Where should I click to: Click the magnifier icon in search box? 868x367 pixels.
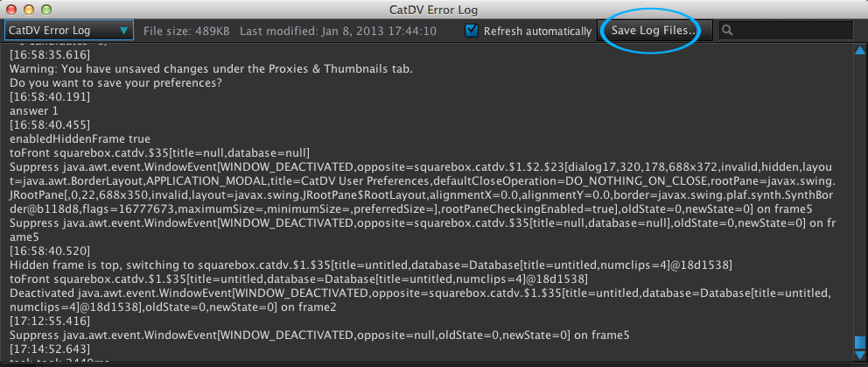click(728, 31)
